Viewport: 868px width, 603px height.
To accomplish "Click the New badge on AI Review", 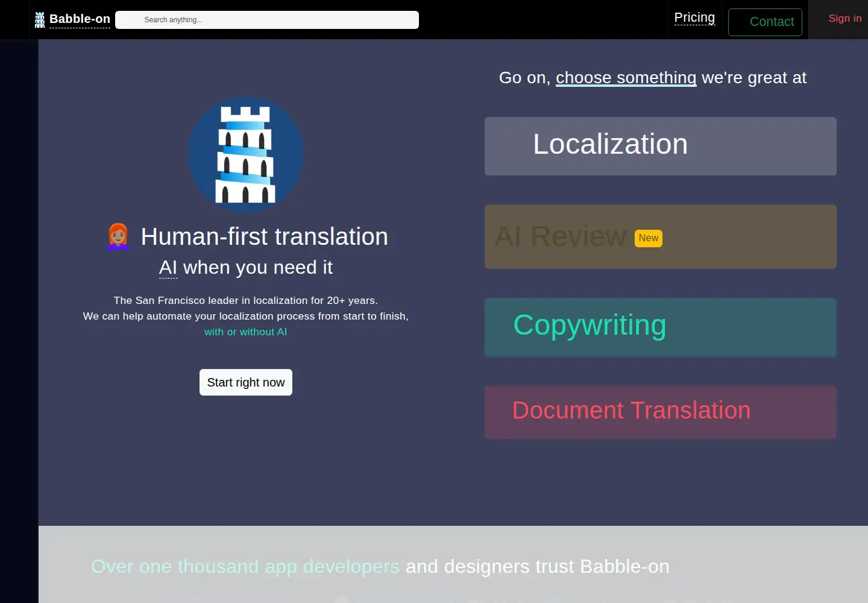I will point(649,238).
